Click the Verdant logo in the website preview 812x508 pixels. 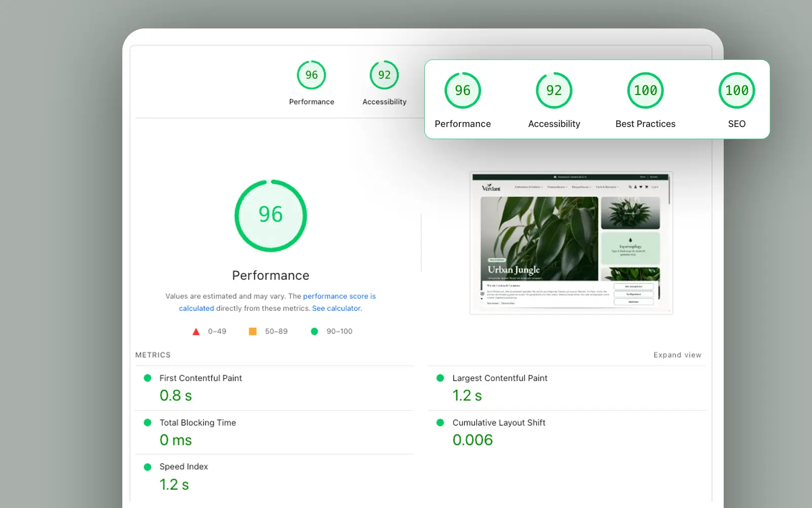pyautogui.click(x=491, y=187)
